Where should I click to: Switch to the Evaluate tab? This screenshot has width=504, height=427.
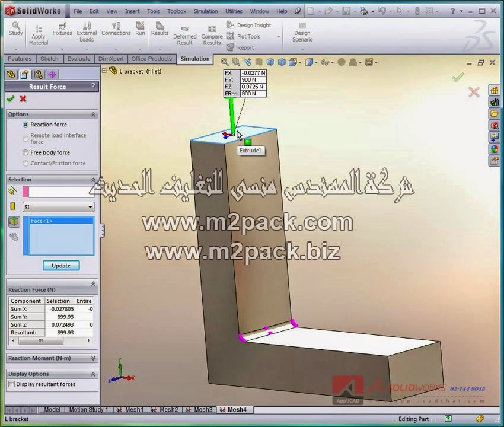(79, 59)
